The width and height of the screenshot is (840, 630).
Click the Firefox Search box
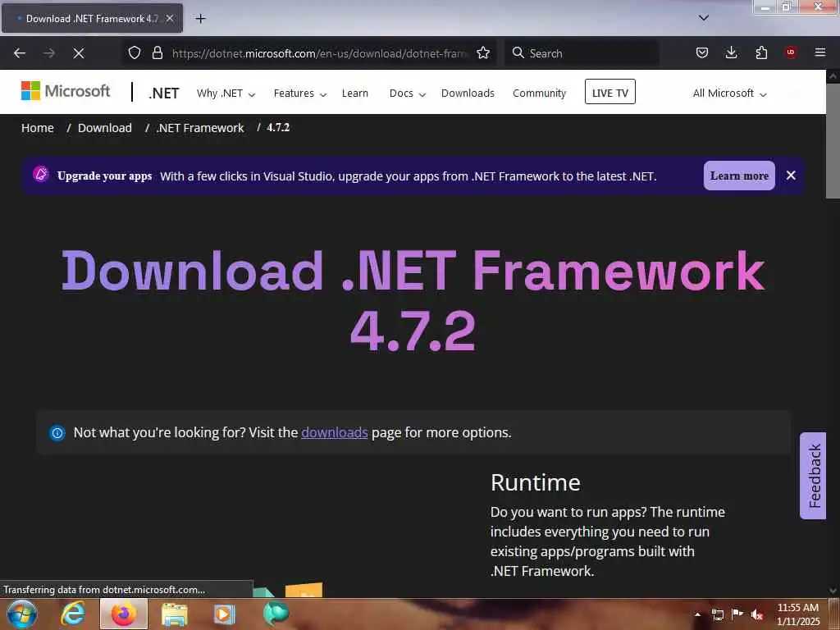[582, 53]
